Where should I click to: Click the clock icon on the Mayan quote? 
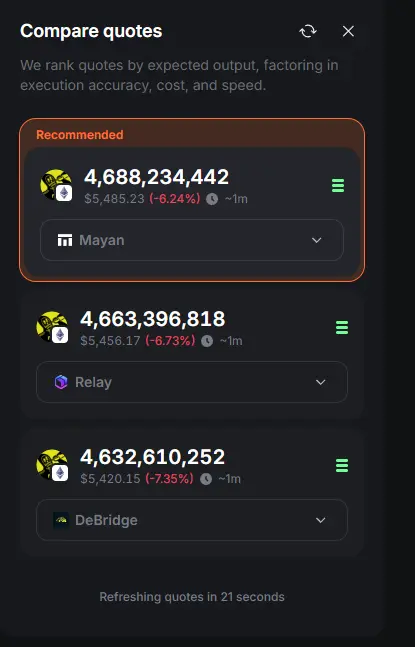(x=212, y=199)
